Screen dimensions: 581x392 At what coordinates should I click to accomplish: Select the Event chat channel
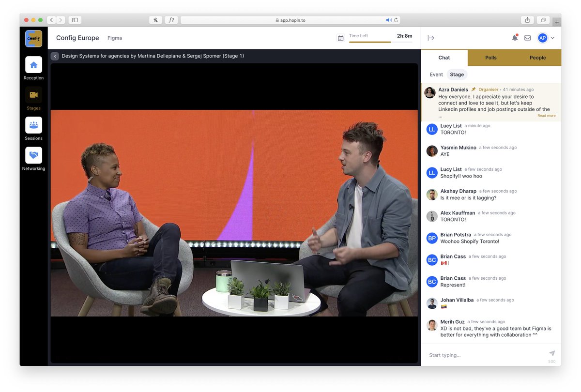point(436,75)
